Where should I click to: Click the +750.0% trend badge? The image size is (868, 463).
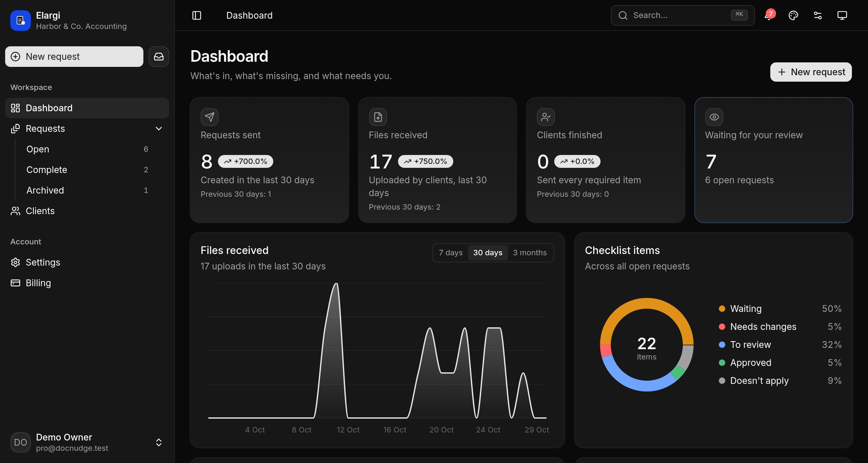[x=425, y=161]
